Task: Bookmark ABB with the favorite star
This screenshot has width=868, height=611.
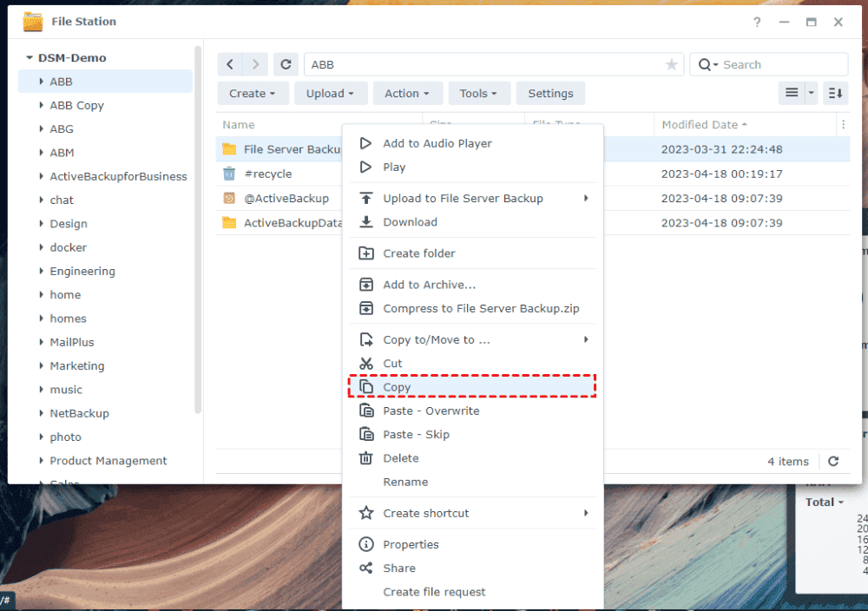Action: point(672,65)
